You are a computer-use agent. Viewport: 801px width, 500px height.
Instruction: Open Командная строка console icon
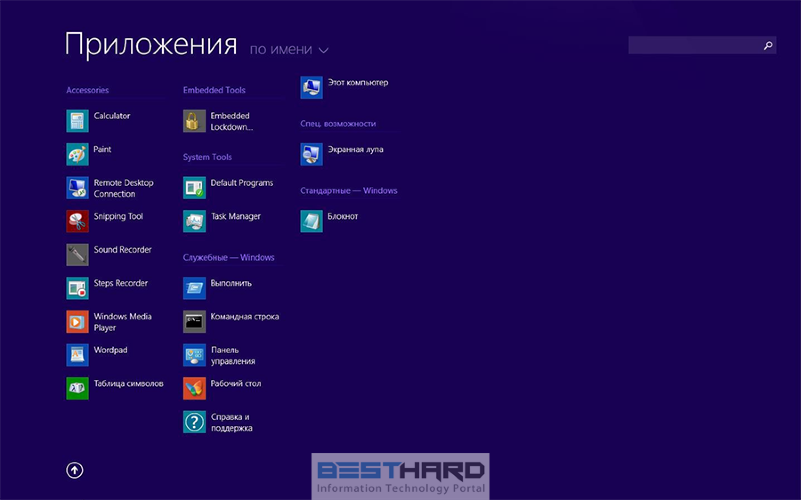(x=194, y=322)
